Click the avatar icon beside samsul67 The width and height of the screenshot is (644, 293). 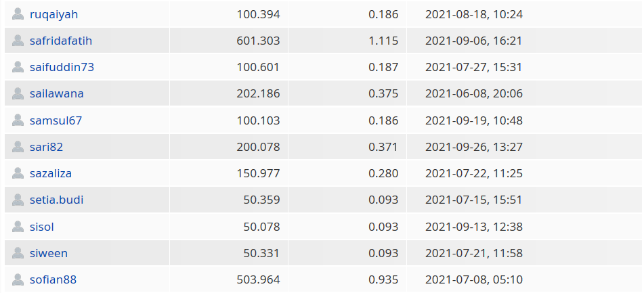point(18,120)
